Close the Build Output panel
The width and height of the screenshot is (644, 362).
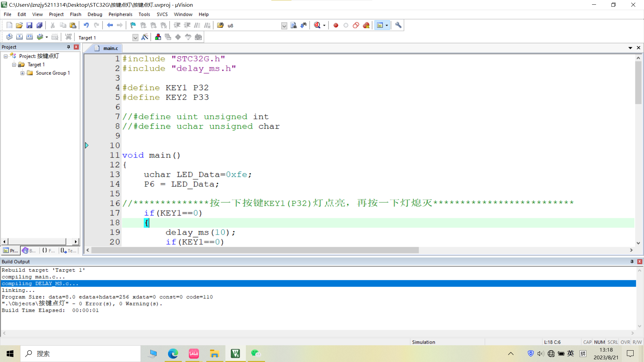click(640, 261)
